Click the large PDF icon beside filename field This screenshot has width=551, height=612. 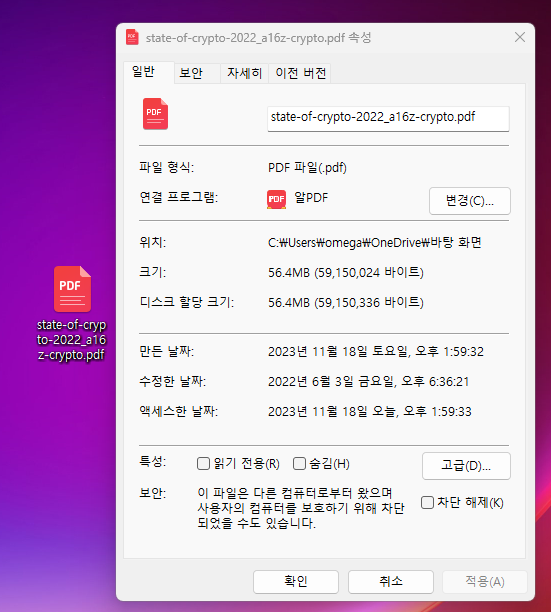coord(155,114)
